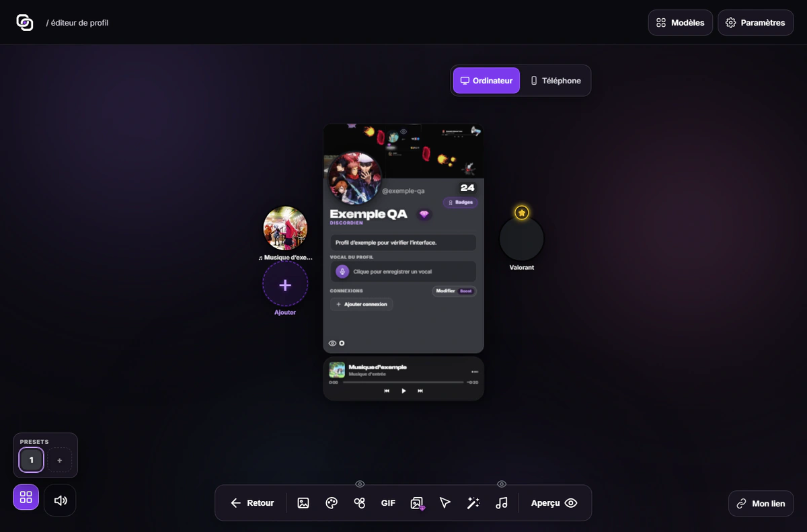Click the site logo in the header
Screen dimensions: 807x532
tap(25, 22)
